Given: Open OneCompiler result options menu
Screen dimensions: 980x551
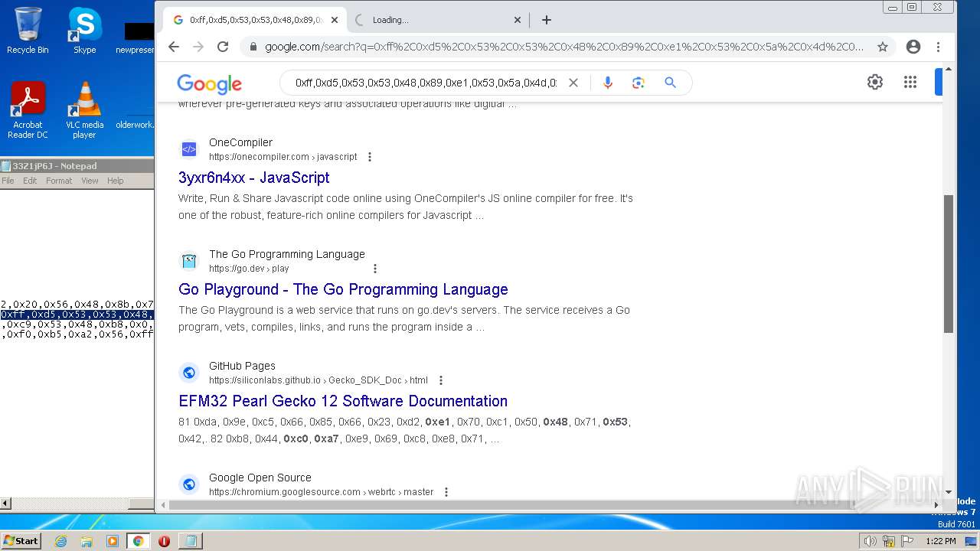Looking at the screenshot, I should [x=370, y=157].
